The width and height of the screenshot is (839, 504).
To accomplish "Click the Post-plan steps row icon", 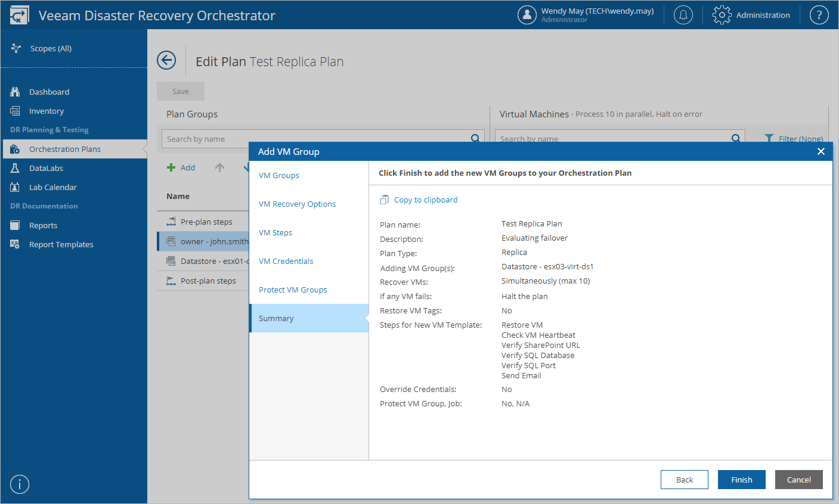I will pyautogui.click(x=171, y=281).
